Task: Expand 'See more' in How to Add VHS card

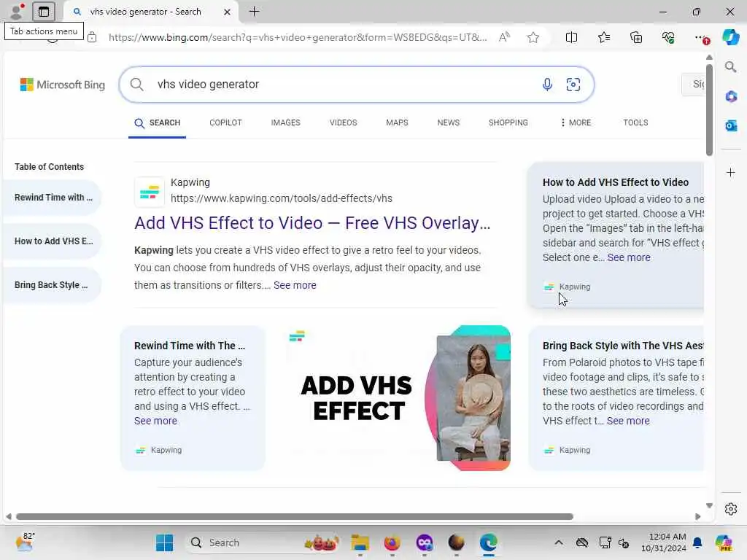Action: [629, 257]
